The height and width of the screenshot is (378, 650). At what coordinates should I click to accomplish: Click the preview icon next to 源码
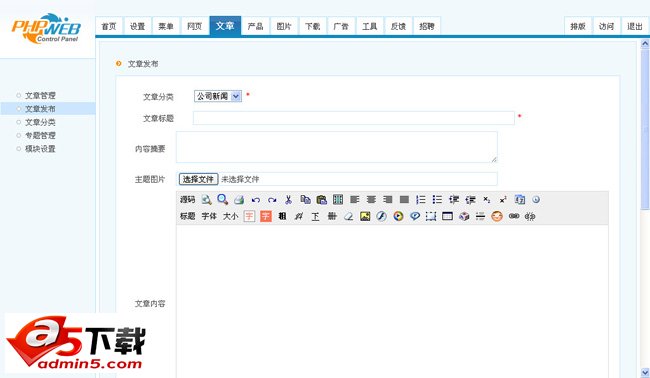tap(206, 200)
